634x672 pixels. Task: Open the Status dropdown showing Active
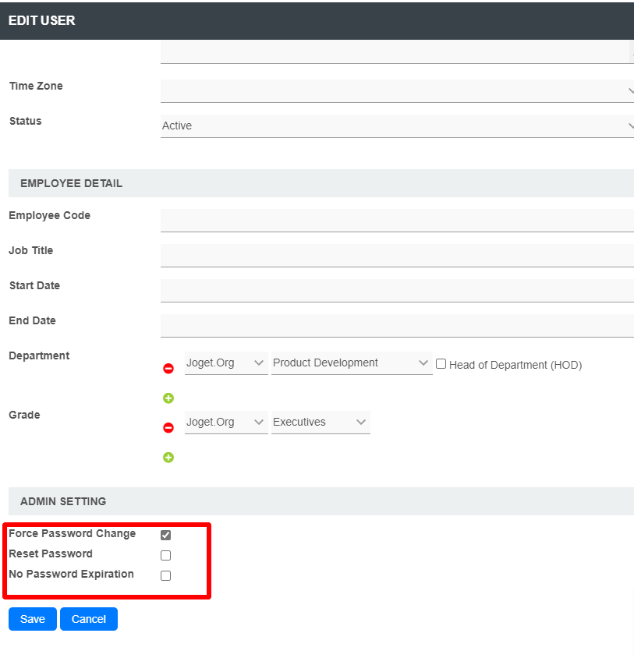397,126
